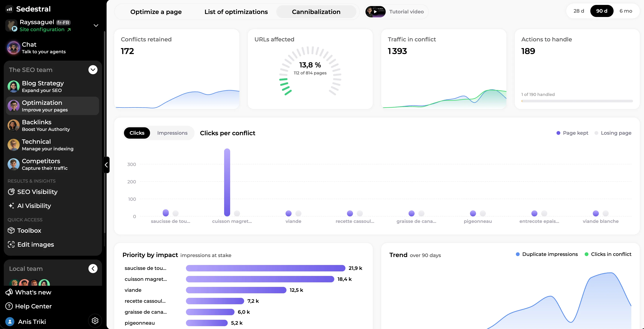Open the Cannibalization tab

(316, 12)
